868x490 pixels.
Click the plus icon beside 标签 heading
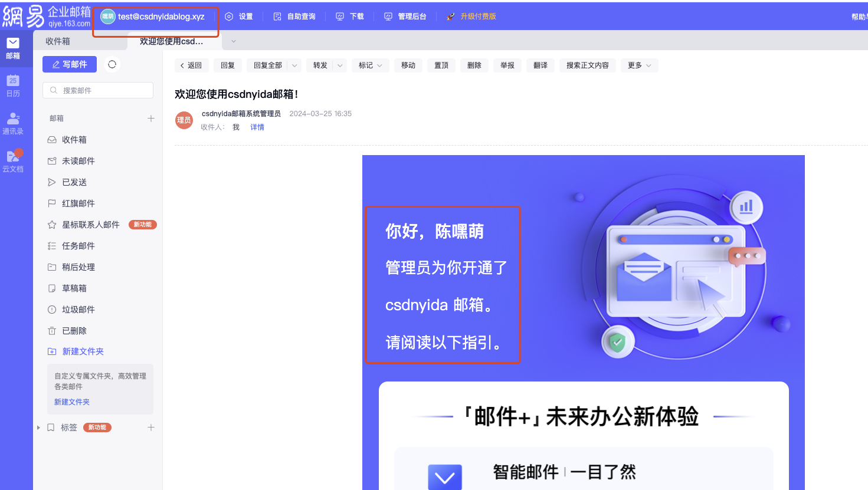(151, 427)
